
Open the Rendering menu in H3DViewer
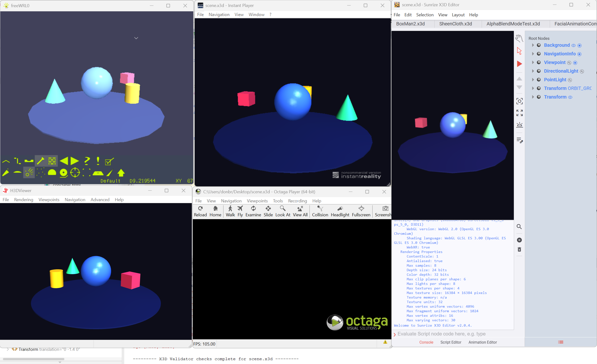point(23,200)
